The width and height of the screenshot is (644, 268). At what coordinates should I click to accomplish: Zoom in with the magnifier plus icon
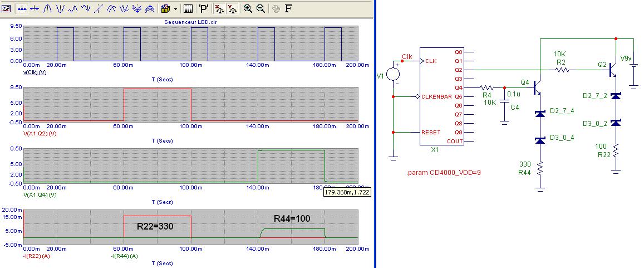click(248, 8)
